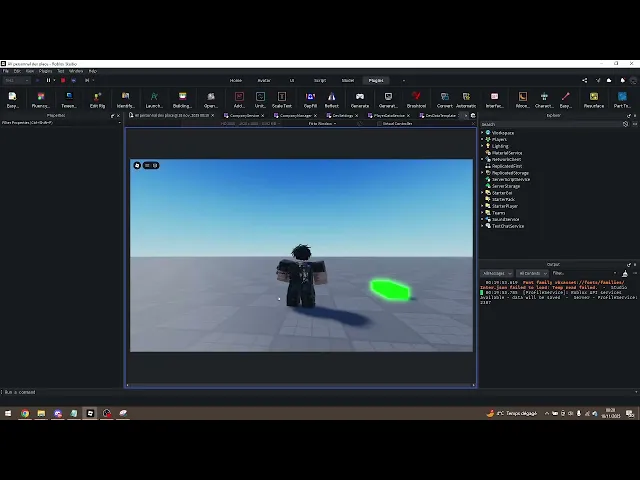This screenshot has width=640, height=480.
Task: Open the Reflect plugin
Action: (x=331, y=100)
